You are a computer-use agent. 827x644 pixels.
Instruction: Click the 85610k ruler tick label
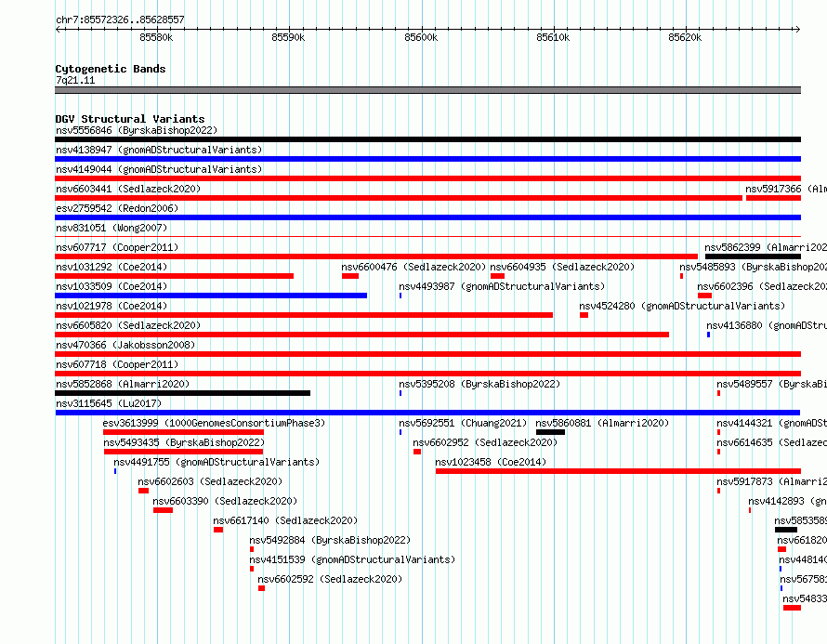(553, 37)
